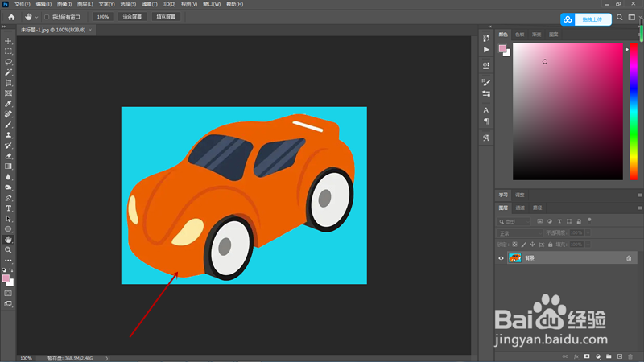This screenshot has width=644, height=362.
Task: Select the Path Selection tool
Action: click(x=8, y=219)
